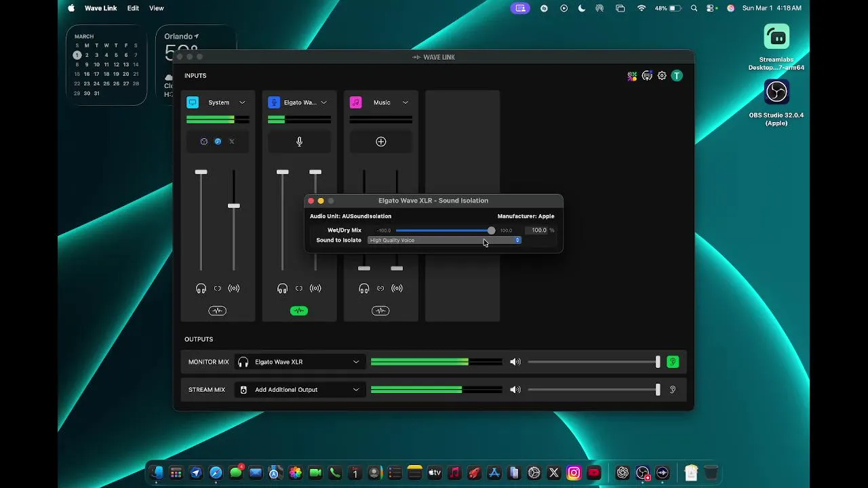Open the Wave Link menu bar item
The height and width of the screenshot is (488, 868).
(x=101, y=8)
